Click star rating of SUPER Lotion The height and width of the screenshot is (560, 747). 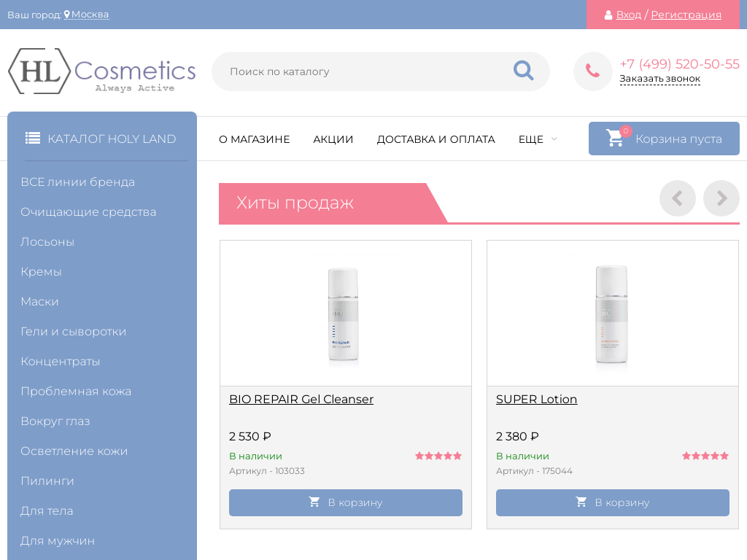(x=705, y=456)
